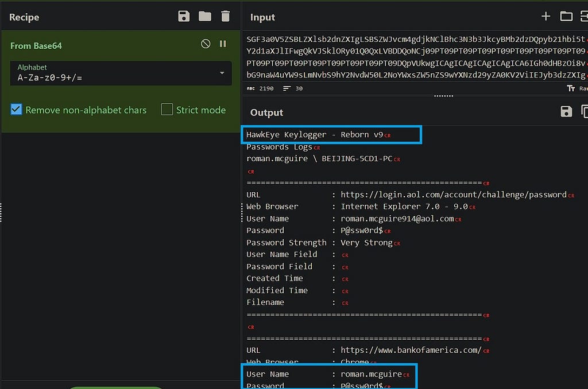Click the Recipe panel heading
This screenshot has height=389, width=588.
(x=24, y=17)
